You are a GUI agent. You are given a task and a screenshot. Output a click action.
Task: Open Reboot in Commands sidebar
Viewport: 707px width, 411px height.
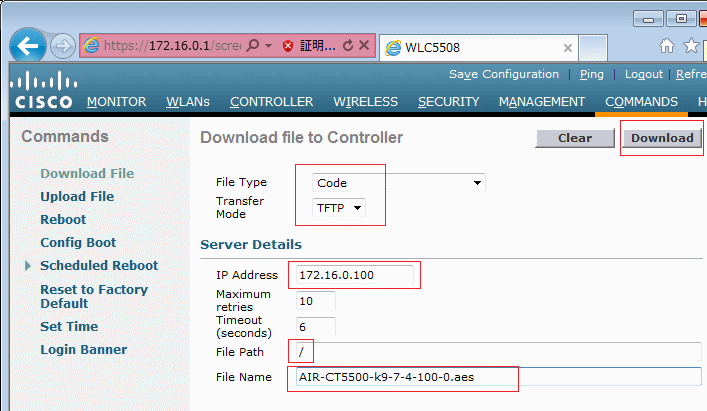click(63, 219)
